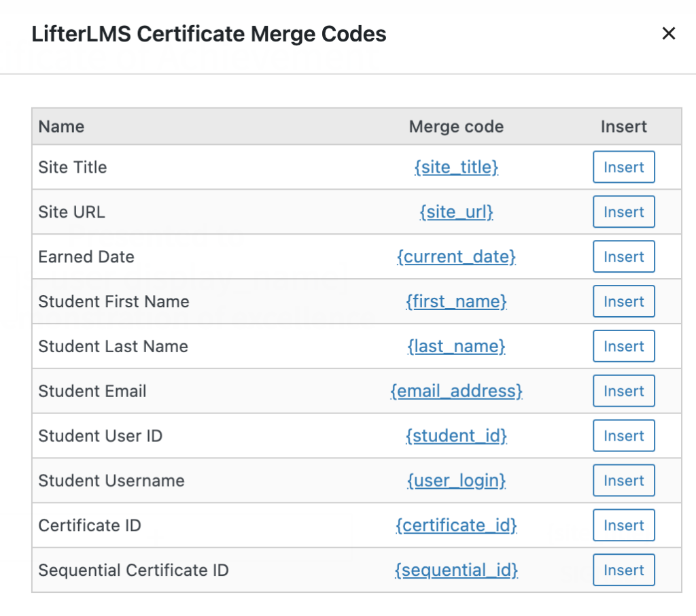Viewport: 696px width, 616px height.
Task: Insert the Student User ID merge code
Action: (x=623, y=436)
